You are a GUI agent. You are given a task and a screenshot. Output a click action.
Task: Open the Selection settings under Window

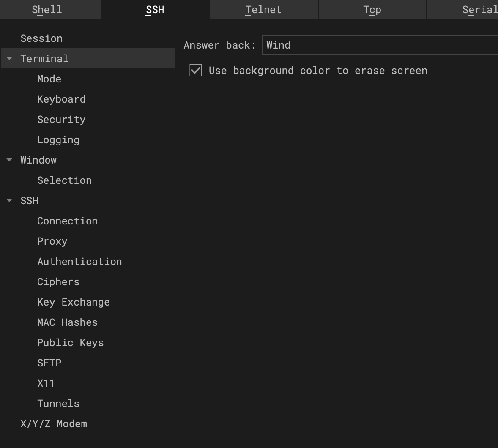(x=64, y=180)
